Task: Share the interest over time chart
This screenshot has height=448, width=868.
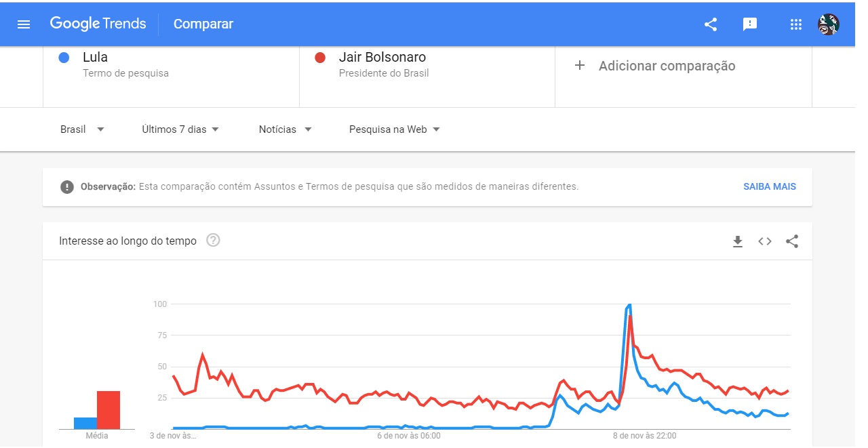Action: point(792,241)
